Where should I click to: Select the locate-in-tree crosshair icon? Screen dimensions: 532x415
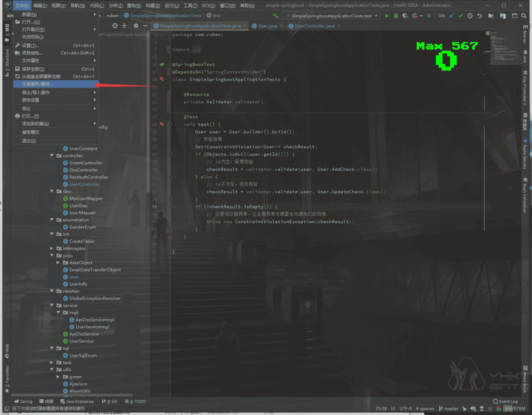[115, 26]
